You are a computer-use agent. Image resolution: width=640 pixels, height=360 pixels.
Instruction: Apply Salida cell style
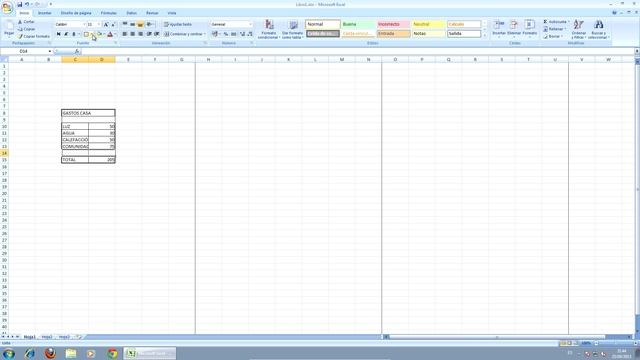pos(464,33)
